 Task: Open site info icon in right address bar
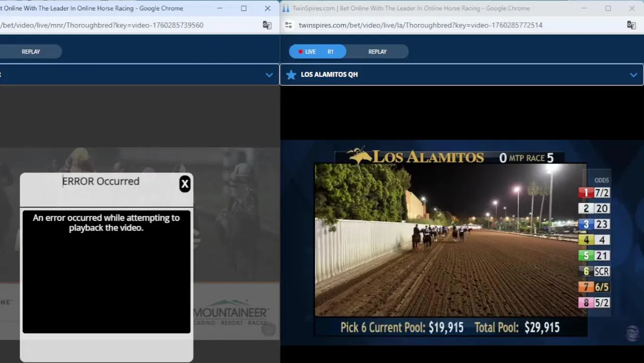[x=288, y=25]
